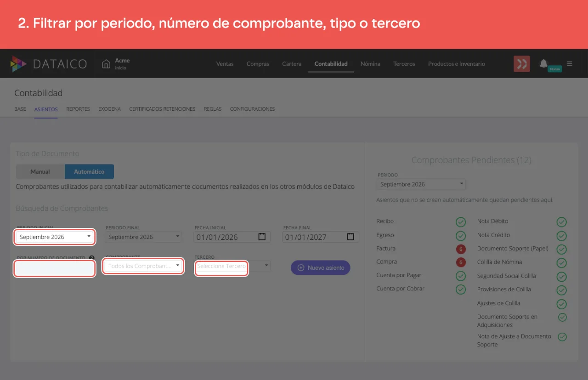Open the Terceros menu
Image resolution: width=588 pixels, height=380 pixels.
pos(404,64)
